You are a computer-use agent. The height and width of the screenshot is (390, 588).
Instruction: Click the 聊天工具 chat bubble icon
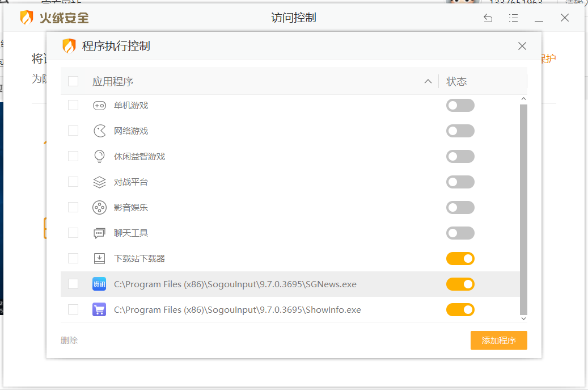click(99, 233)
